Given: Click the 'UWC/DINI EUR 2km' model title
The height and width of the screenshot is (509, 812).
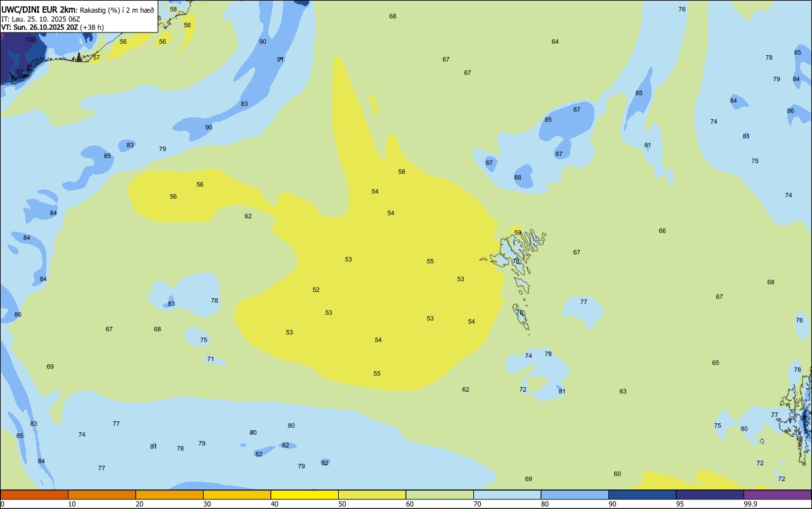Looking at the screenshot, I should (x=39, y=10).
